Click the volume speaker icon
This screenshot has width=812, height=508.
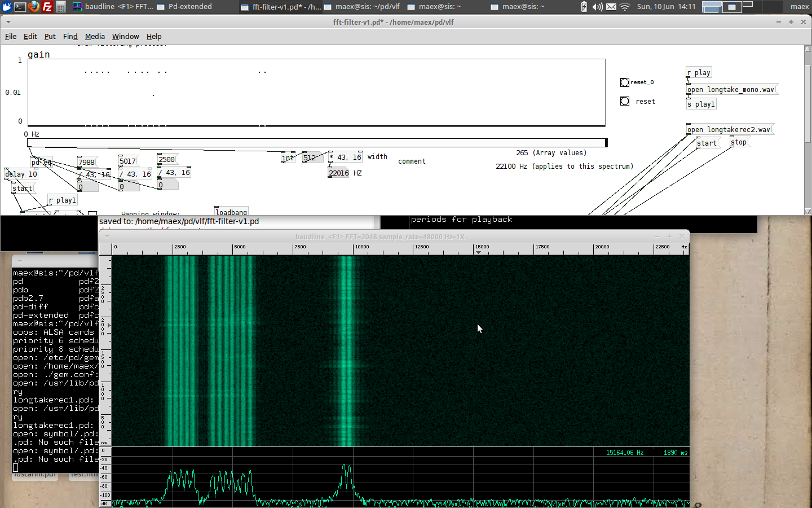pyautogui.click(x=597, y=7)
